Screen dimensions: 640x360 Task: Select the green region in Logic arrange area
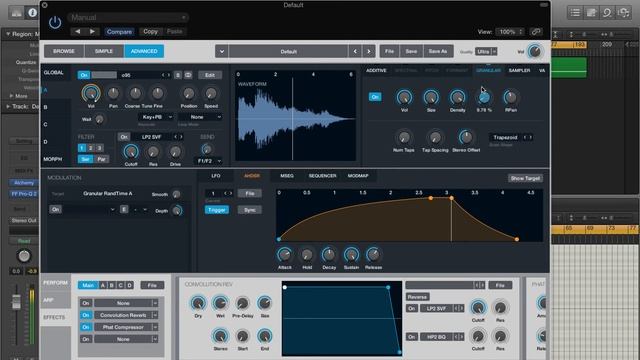click(x=569, y=67)
